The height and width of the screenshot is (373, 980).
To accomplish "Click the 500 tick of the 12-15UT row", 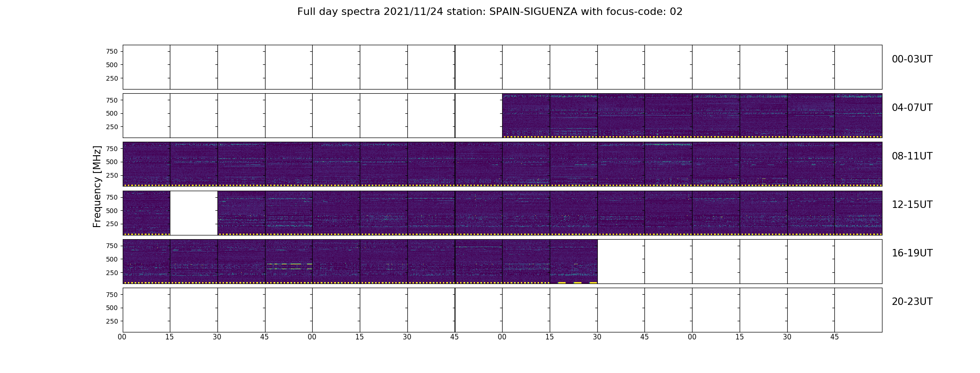I will coord(112,211).
